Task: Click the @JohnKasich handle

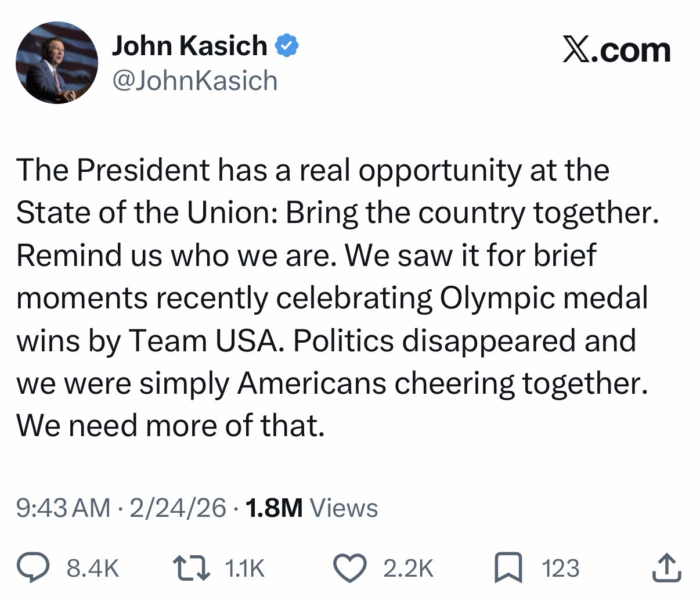Action: [x=194, y=80]
